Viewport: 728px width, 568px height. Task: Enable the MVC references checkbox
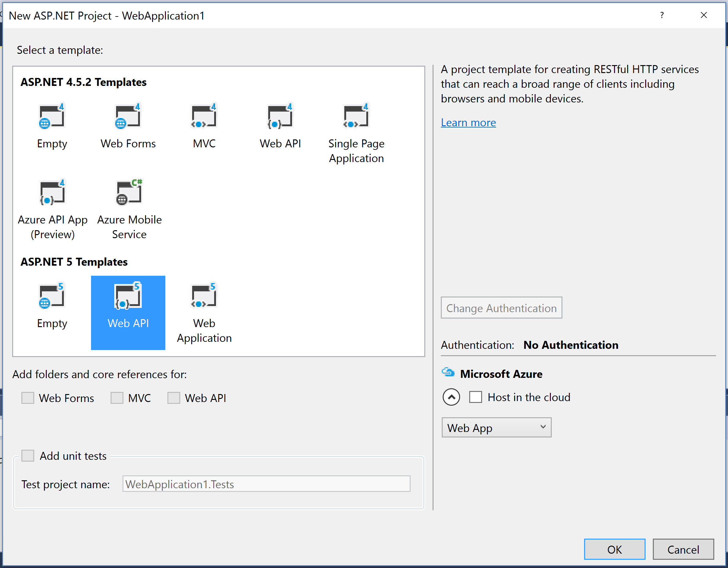click(117, 397)
